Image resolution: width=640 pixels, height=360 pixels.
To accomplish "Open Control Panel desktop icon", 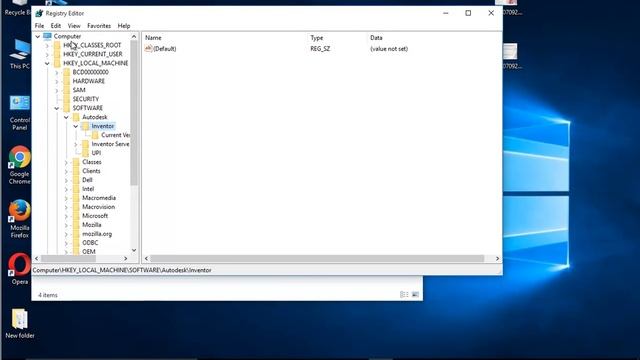I will point(19,113).
